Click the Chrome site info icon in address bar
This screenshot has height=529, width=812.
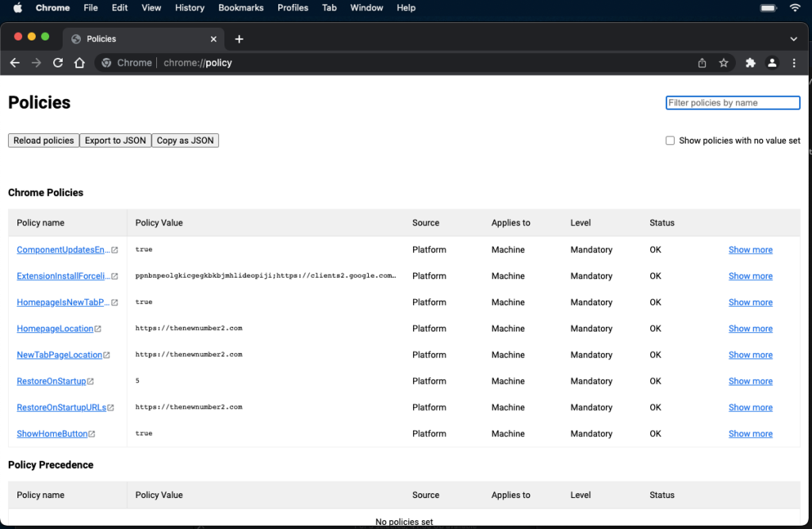(x=106, y=63)
